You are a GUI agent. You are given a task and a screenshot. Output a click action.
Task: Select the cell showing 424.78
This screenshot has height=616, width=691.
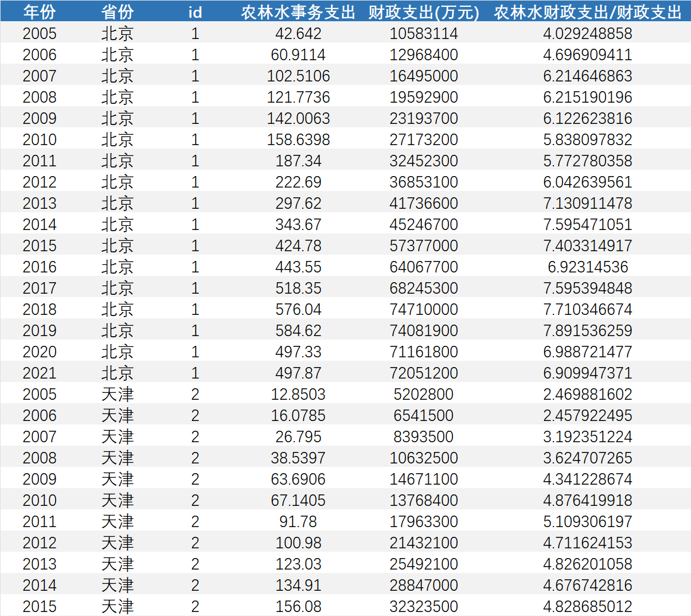coord(298,246)
